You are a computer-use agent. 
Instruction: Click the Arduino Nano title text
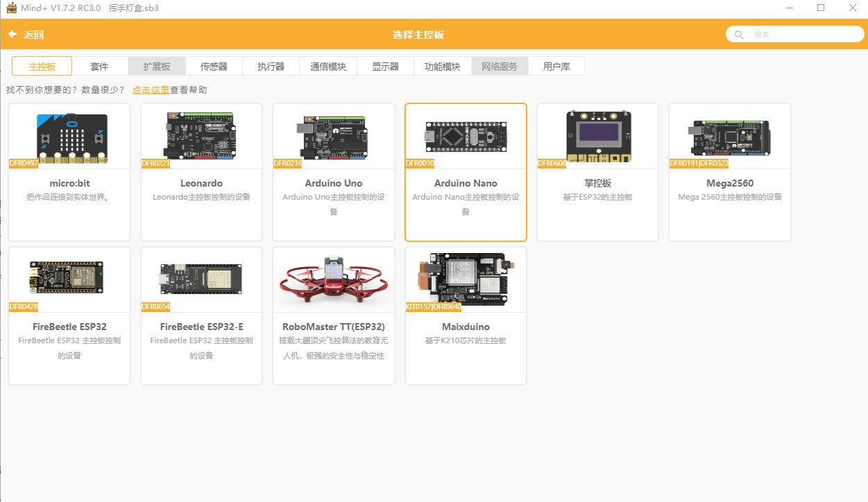coord(466,183)
